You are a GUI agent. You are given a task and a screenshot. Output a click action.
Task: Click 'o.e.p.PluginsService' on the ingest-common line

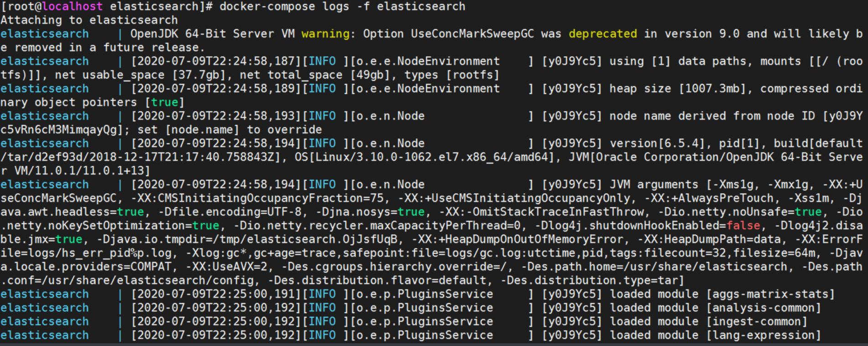pos(425,321)
